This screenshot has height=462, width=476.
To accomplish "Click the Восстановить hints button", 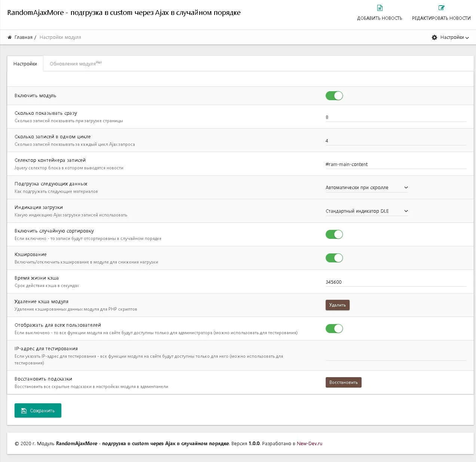I will pyautogui.click(x=343, y=382).
